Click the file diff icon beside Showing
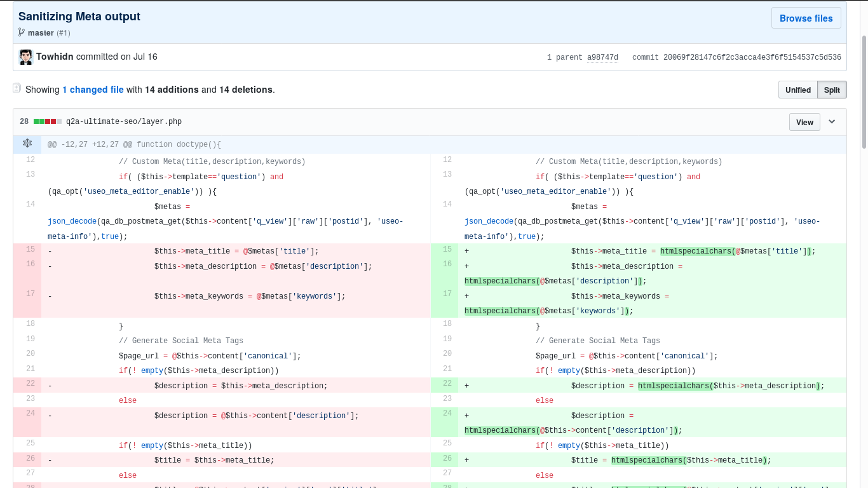868x488 pixels. pyautogui.click(x=17, y=88)
